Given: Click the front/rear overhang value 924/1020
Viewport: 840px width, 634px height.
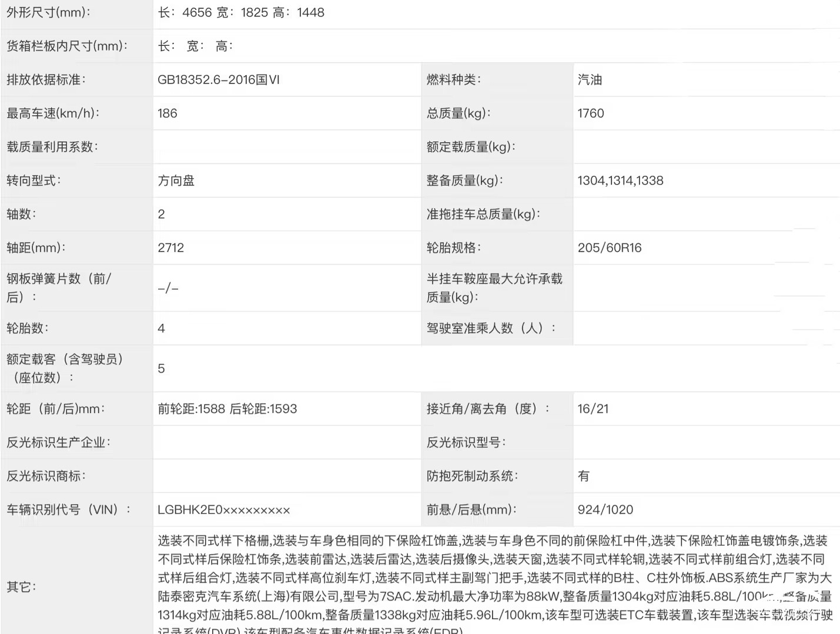Looking at the screenshot, I should tap(605, 510).
